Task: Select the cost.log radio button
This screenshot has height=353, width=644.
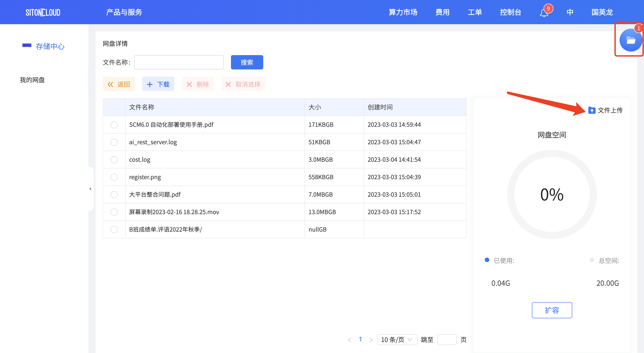Action: 114,159
